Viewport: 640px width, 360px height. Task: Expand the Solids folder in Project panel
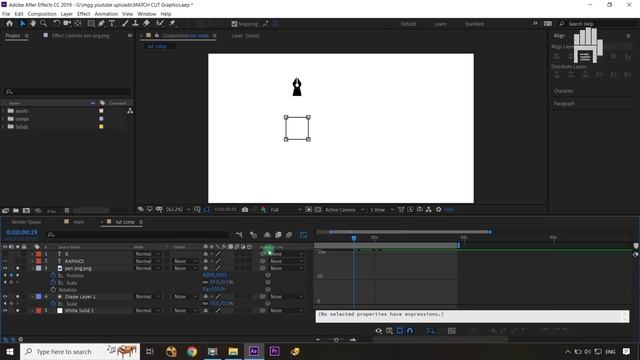coord(4,127)
